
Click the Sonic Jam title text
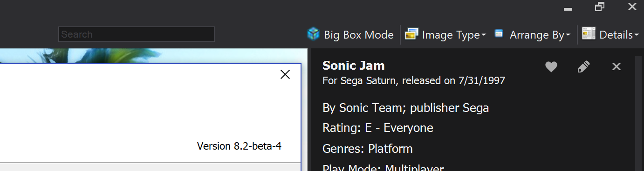(x=354, y=66)
